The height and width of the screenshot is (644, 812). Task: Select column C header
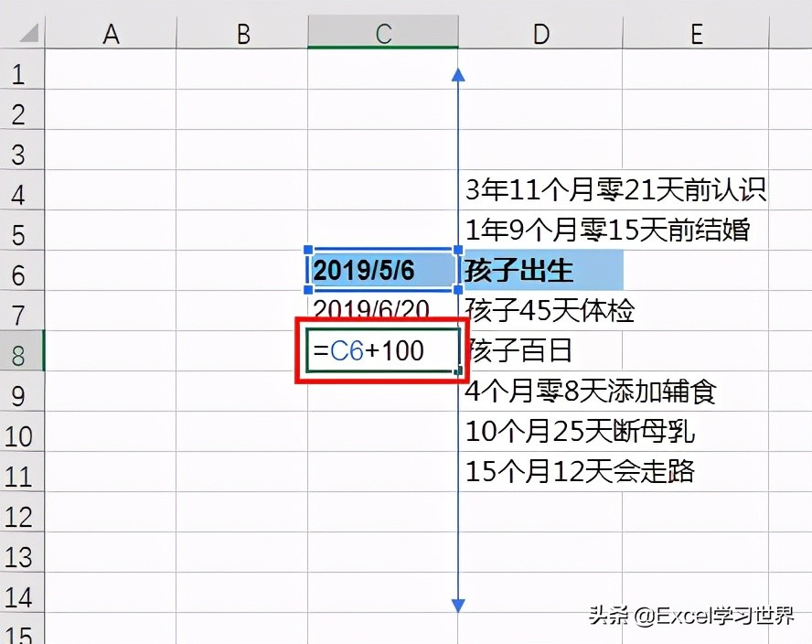pos(383,32)
